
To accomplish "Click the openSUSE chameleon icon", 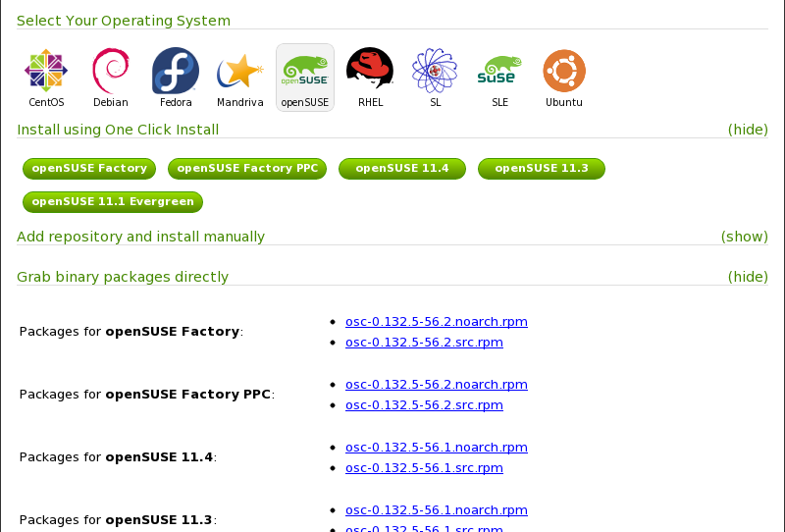I will 305,72.
